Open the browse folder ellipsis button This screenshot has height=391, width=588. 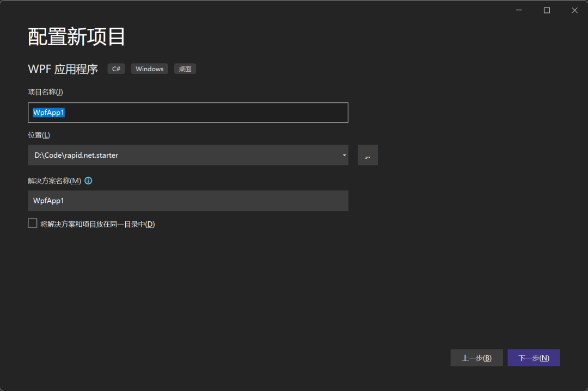[367, 155]
